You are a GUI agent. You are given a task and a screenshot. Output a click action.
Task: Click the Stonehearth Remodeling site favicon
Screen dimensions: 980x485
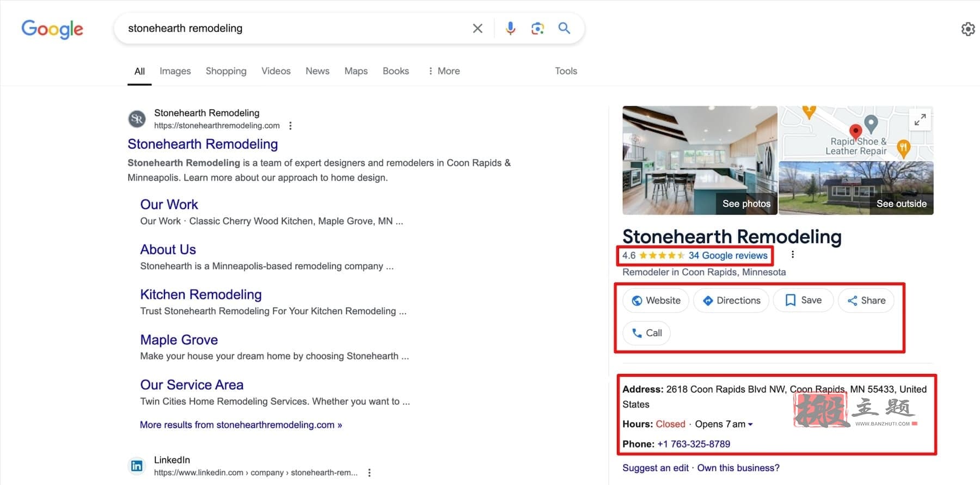(137, 119)
